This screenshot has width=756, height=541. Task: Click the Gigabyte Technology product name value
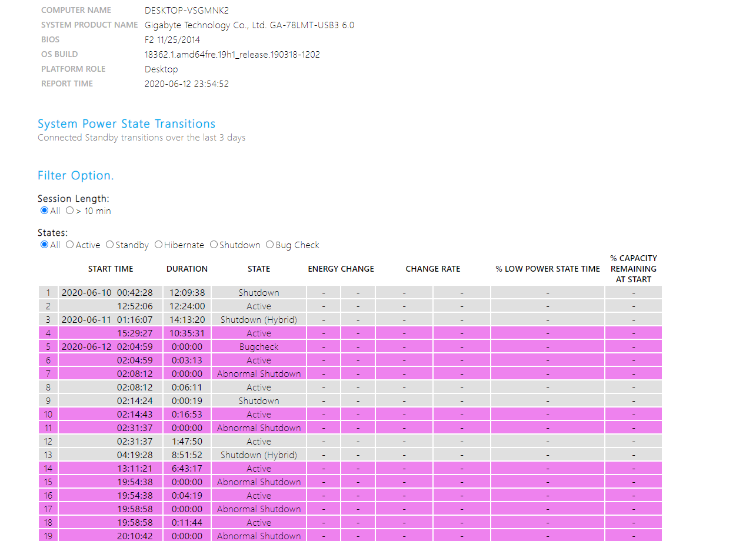point(249,25)
